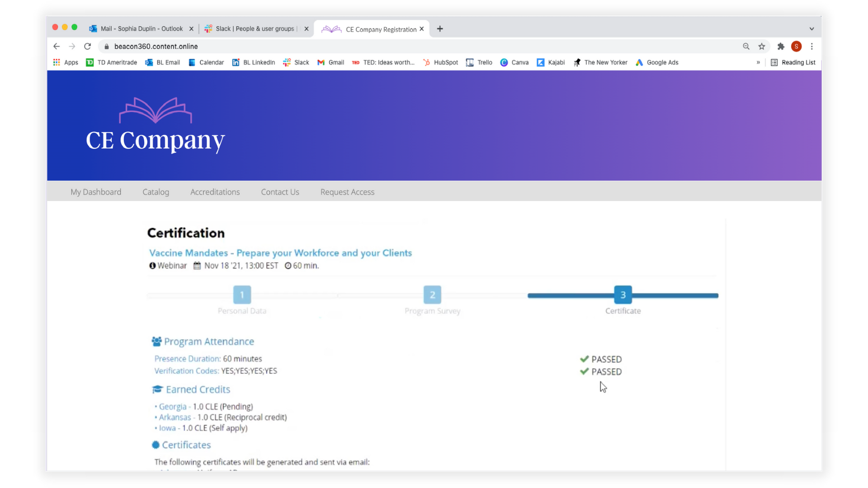Open the Trello bookmark
The width and height of the screenshot is (868, 488).
[x=479, y=62]
